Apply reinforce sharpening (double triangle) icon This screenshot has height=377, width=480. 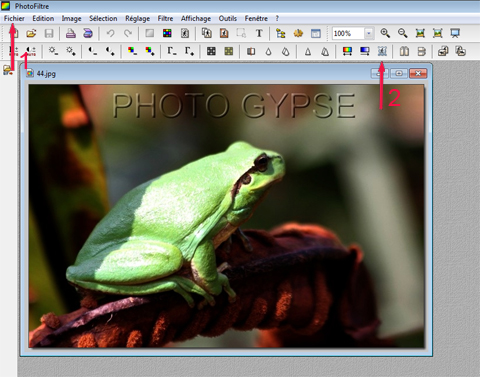[325, 51]
